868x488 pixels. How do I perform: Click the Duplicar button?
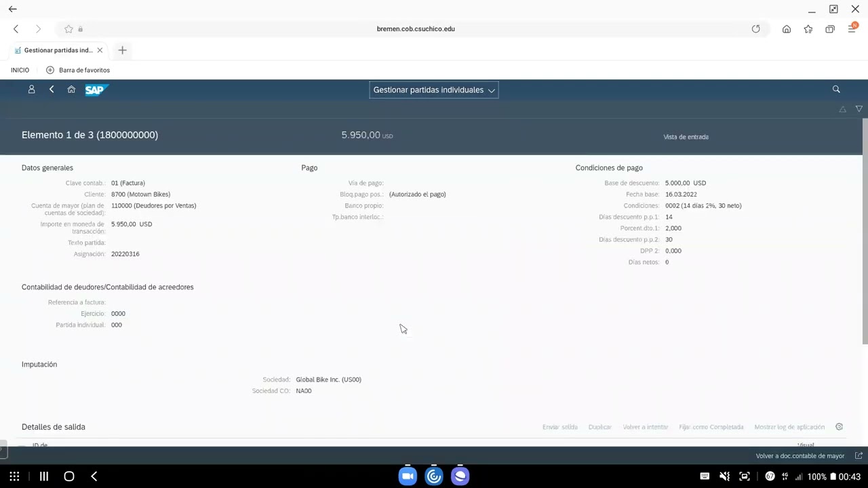pyautogui.click(x=600, y=427)
